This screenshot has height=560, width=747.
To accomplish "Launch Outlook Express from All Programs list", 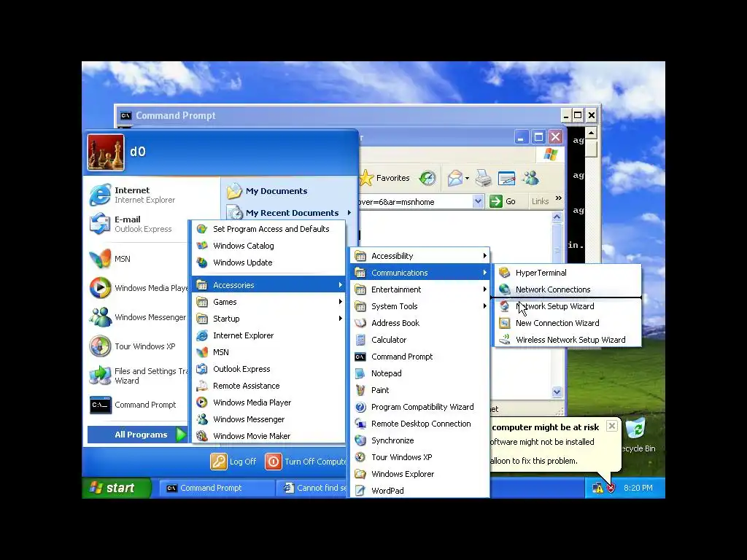I will 268,369.
